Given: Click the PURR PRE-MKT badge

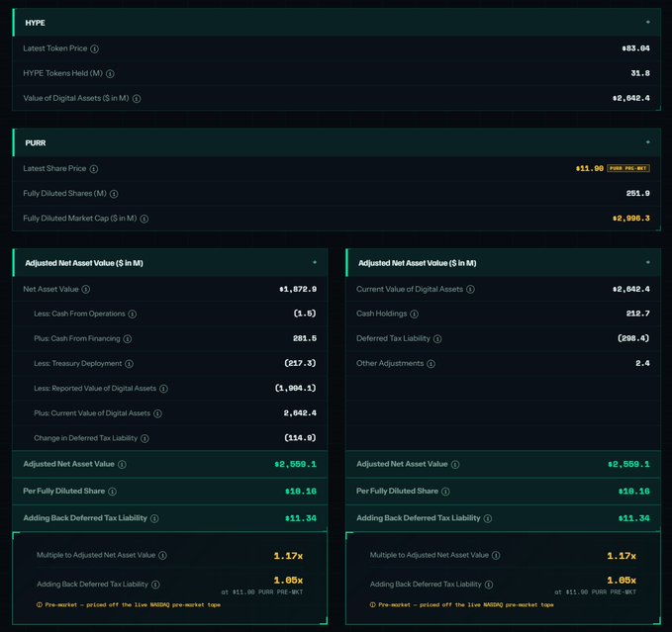Looking at the screenshot, I should pyautogui.click(x=628, y=168).
